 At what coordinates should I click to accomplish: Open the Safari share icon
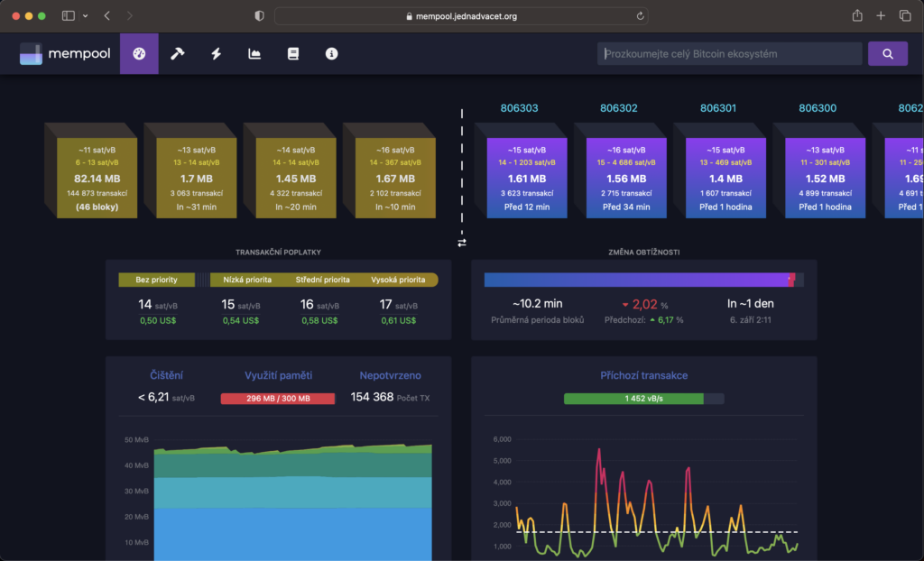pyautogui.click(x=857, y=16)
